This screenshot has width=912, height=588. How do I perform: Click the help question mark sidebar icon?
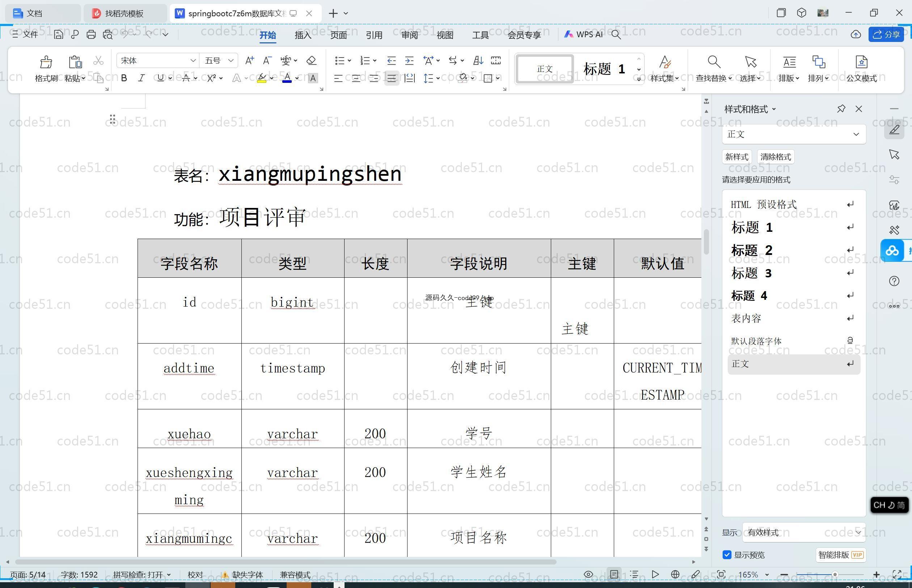(894, 281)
